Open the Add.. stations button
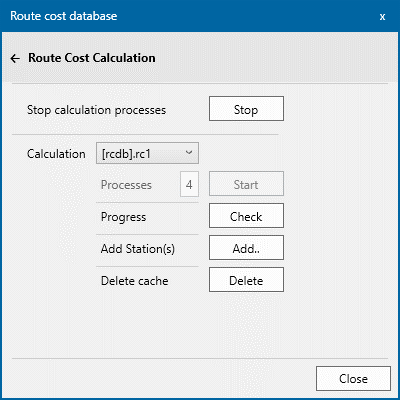Viewport: 400px width, 400px height. pos(246,248)
